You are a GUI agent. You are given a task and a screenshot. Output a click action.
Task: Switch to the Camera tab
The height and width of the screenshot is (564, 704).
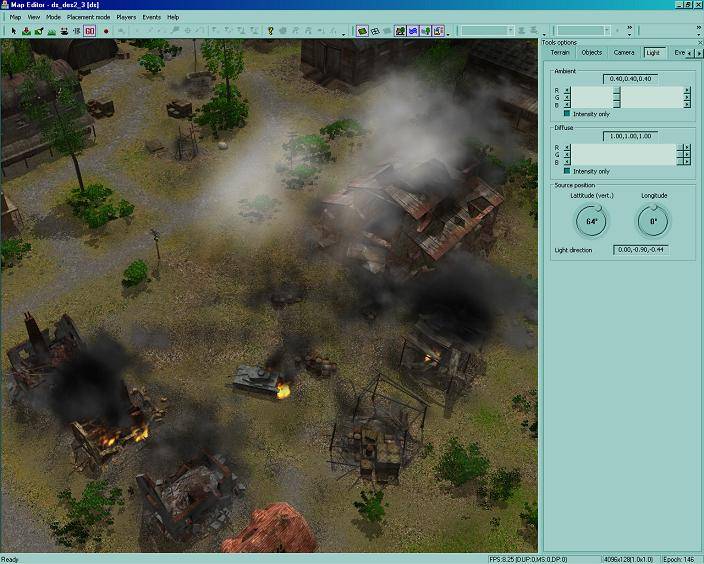coord(624,52)
